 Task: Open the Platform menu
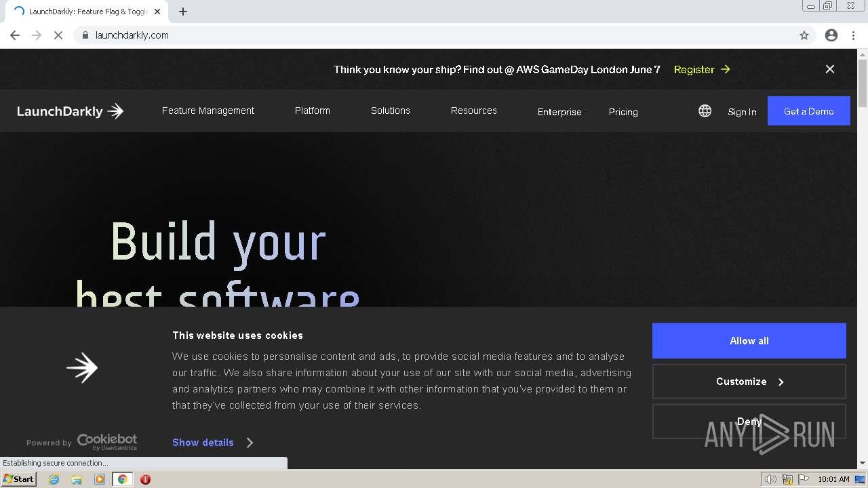pyautogui.click(x=313, y=110)
